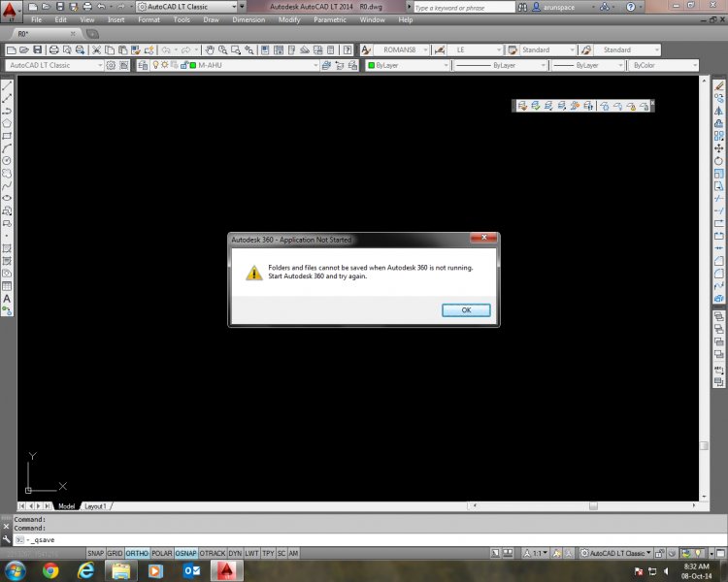Open the File menu

36,19
